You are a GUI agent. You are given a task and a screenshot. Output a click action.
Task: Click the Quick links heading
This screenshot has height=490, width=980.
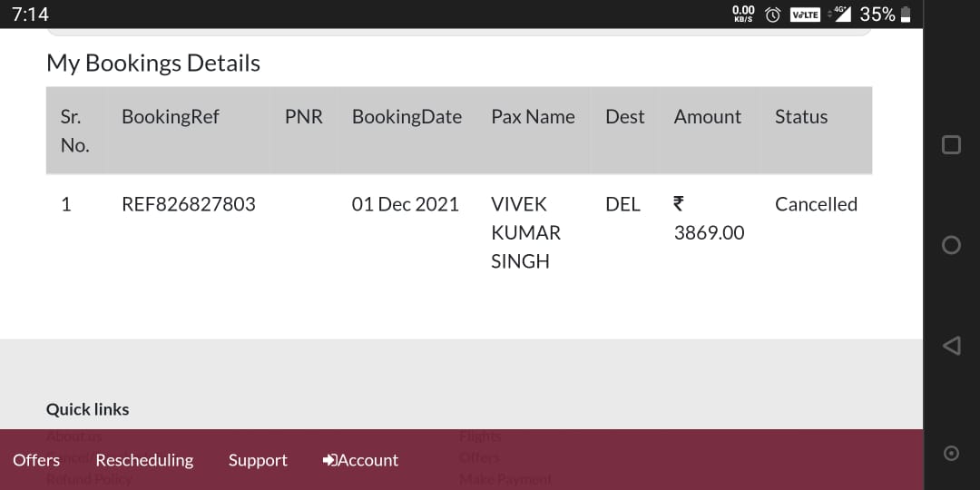coord(88,409)
